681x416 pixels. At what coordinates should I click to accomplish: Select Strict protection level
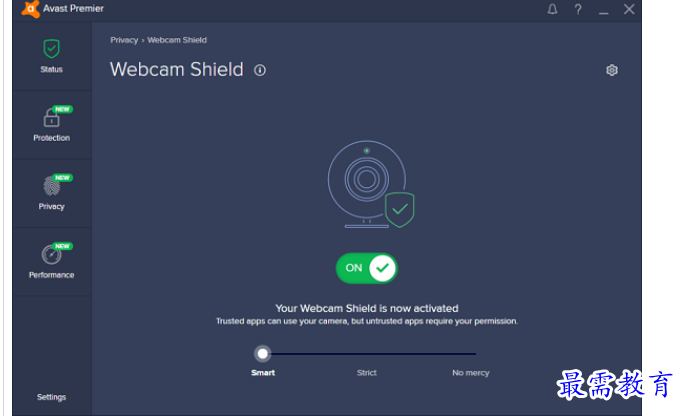tap(367, 373)
